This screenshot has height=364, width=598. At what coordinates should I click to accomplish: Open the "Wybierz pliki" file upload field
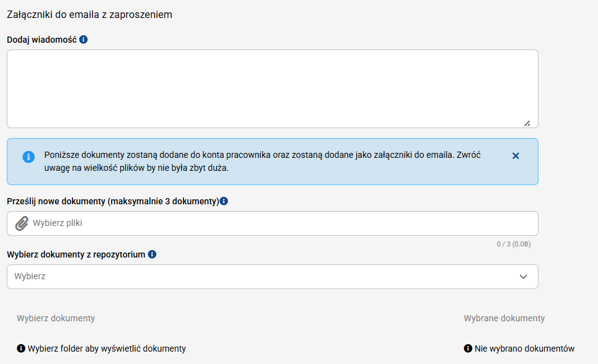(279, 223)
